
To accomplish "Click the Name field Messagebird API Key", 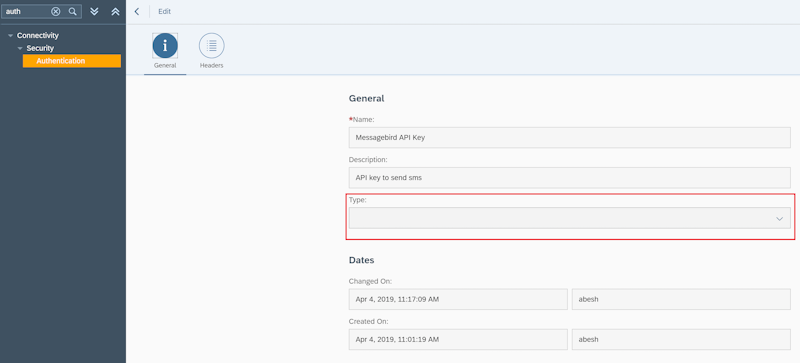I will [x=569, y=137].
